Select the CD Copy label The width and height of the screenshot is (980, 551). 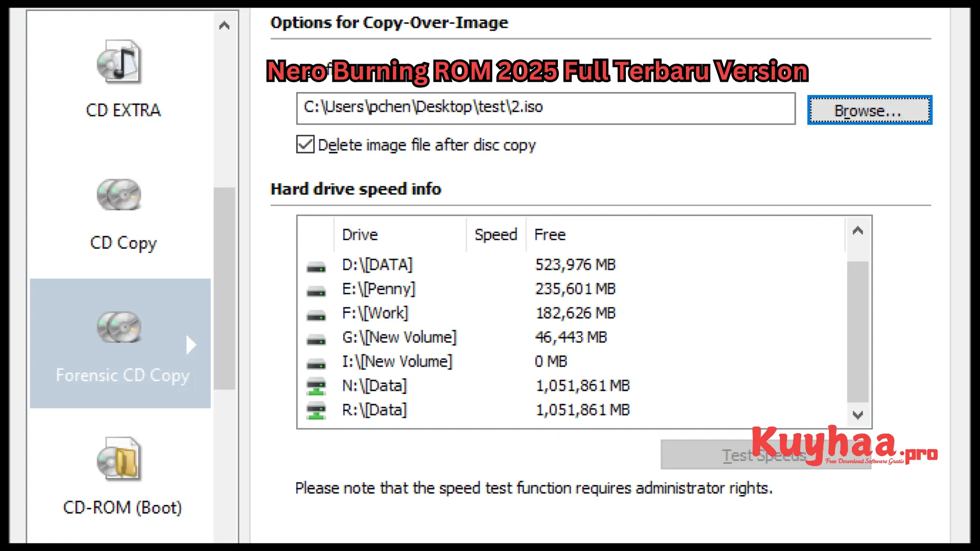tap(123, 243)
